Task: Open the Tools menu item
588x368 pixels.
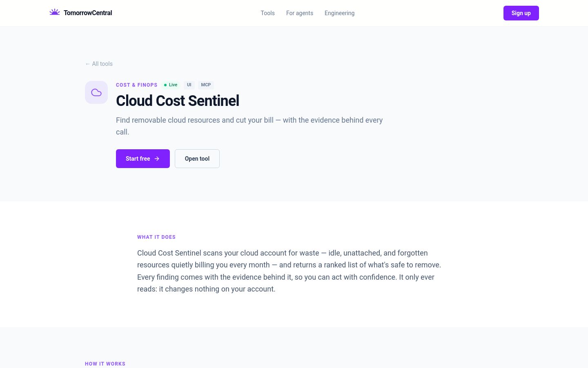Action: 267,13
